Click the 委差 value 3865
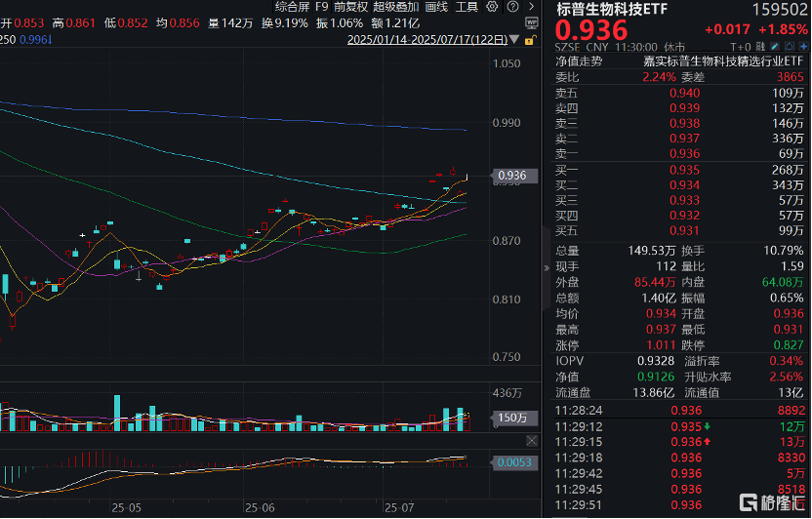The height and width of the screenshot is (519, 812). (x=790, y=77)
